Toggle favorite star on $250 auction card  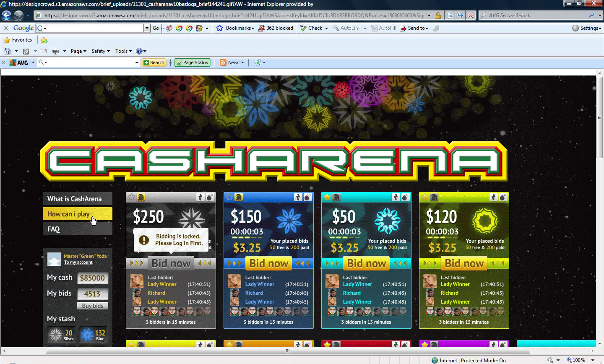pos(132,197)
